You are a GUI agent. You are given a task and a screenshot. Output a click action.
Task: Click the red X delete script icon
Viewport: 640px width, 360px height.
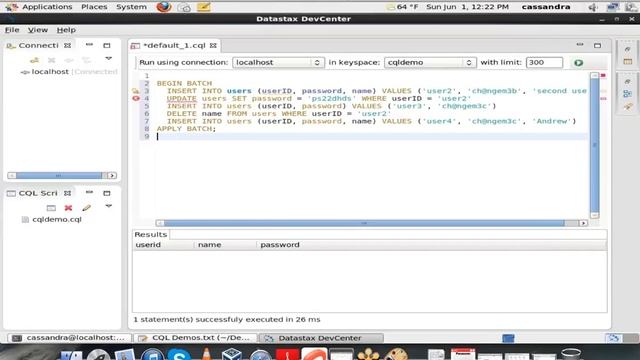(68, 208)
